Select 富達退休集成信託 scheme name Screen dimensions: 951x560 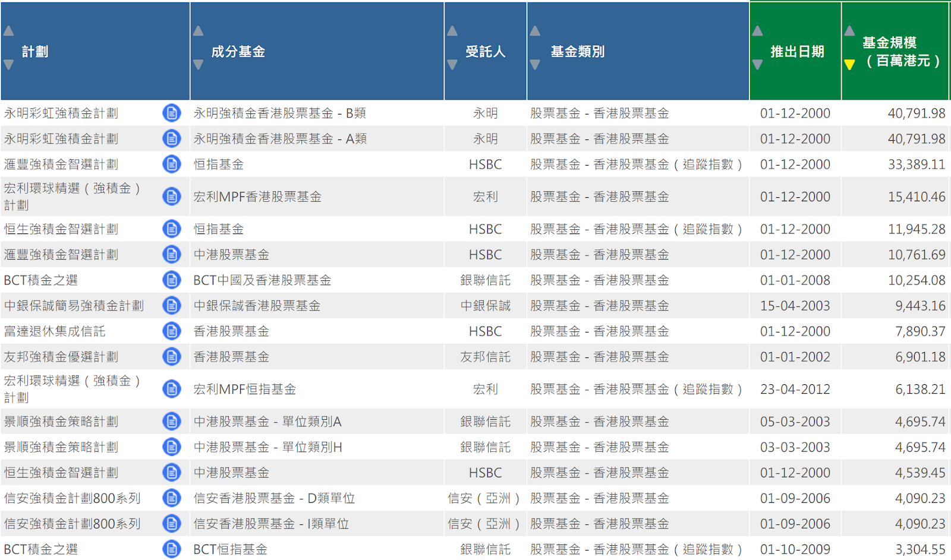55,331
